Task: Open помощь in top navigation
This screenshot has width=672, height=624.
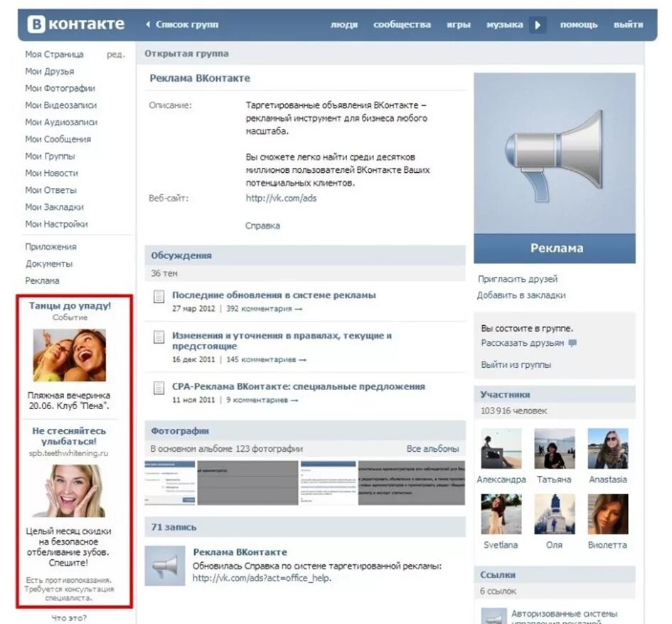Action: [579, 24]
